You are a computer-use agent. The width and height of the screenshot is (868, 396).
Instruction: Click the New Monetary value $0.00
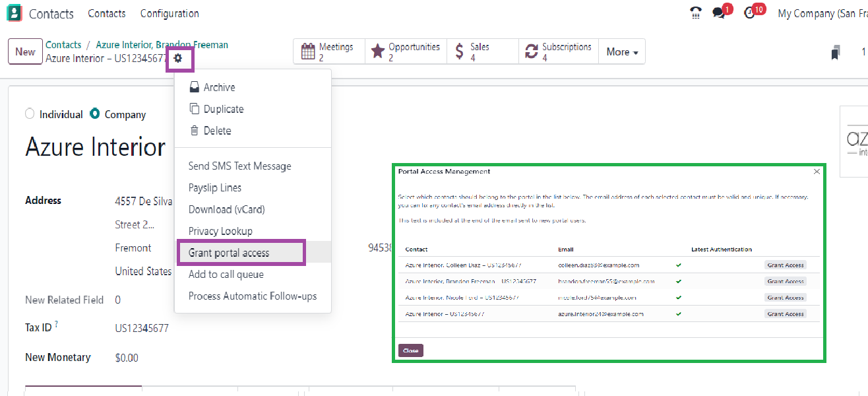(x=127, y=358)
